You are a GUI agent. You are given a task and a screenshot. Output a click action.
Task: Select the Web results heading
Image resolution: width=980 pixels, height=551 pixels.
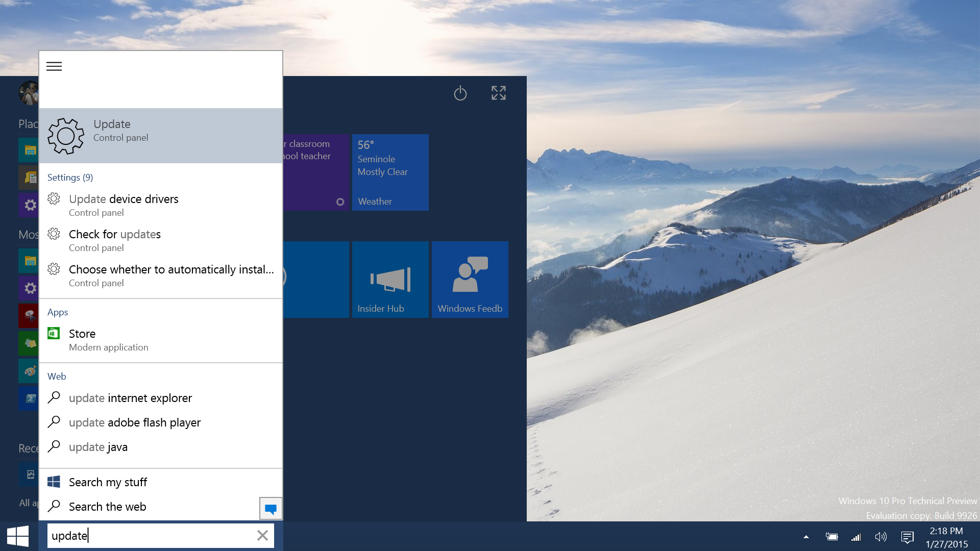[x=57, y=377]
